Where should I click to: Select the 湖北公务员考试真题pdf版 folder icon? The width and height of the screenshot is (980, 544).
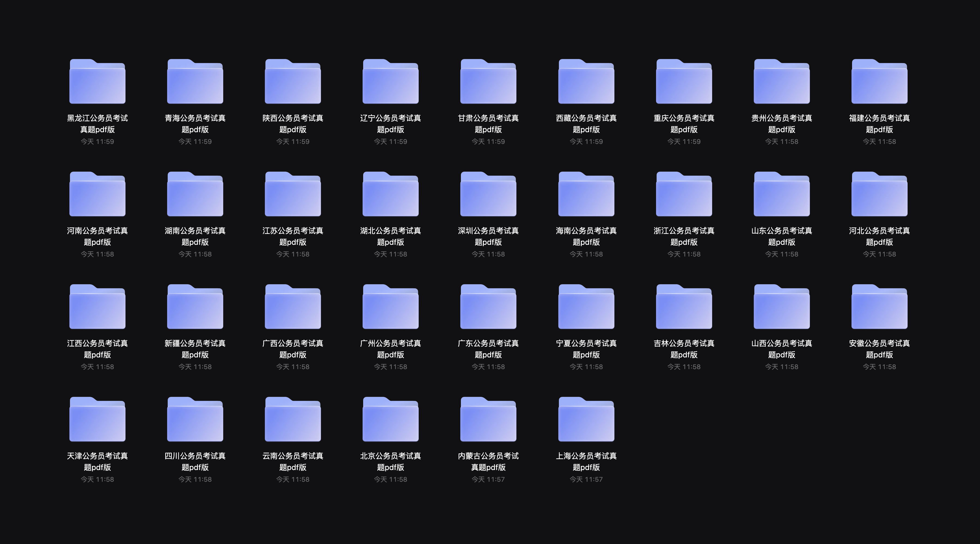point(391,194)
